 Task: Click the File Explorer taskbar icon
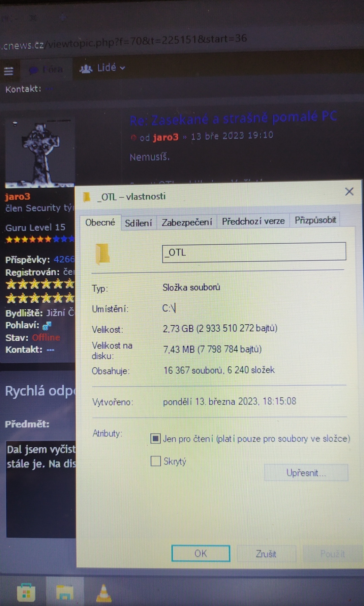[65, 592]
